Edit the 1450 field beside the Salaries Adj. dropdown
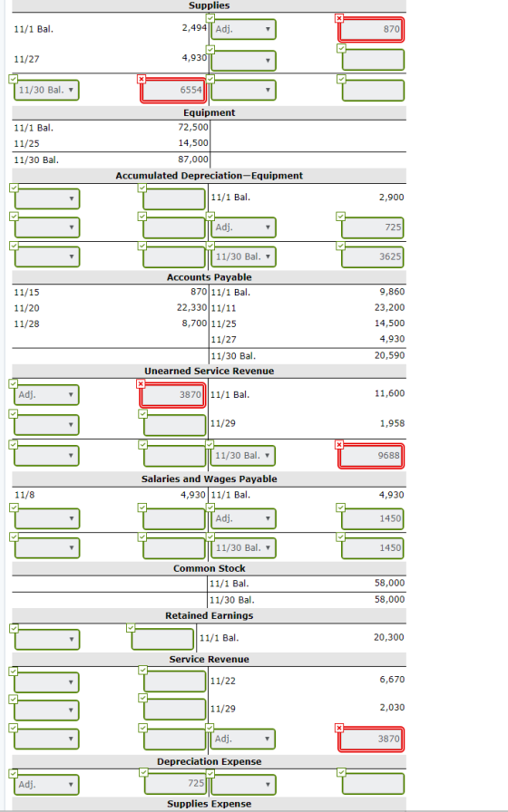 pyautogui.click(x=373, y=518)
